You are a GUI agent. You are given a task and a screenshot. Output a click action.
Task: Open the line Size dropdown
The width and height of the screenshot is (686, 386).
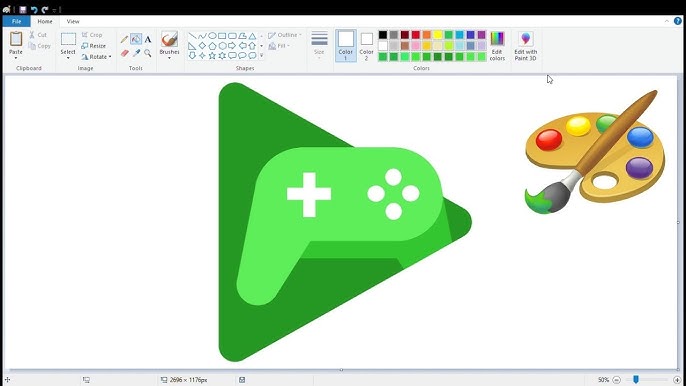coord(319,46)
